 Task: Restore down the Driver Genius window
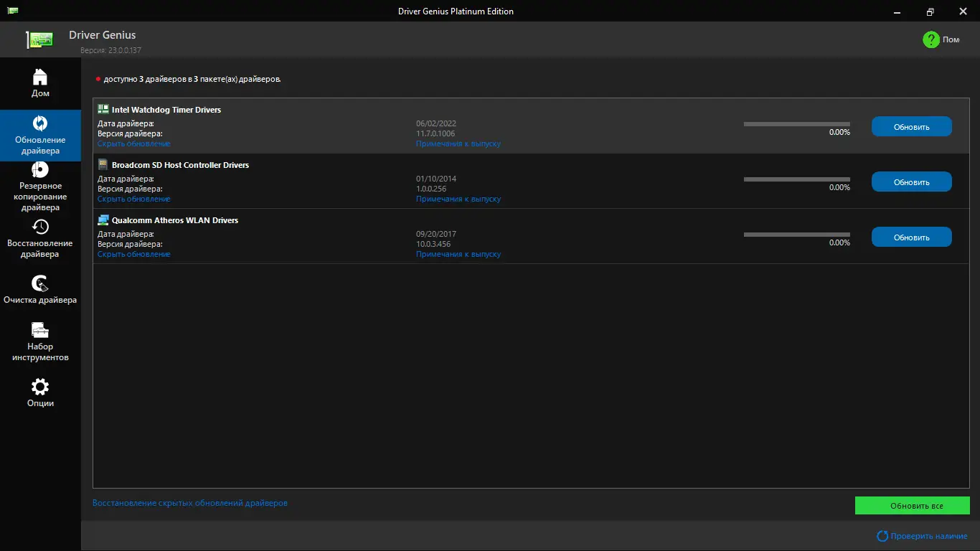coord(930,11)
